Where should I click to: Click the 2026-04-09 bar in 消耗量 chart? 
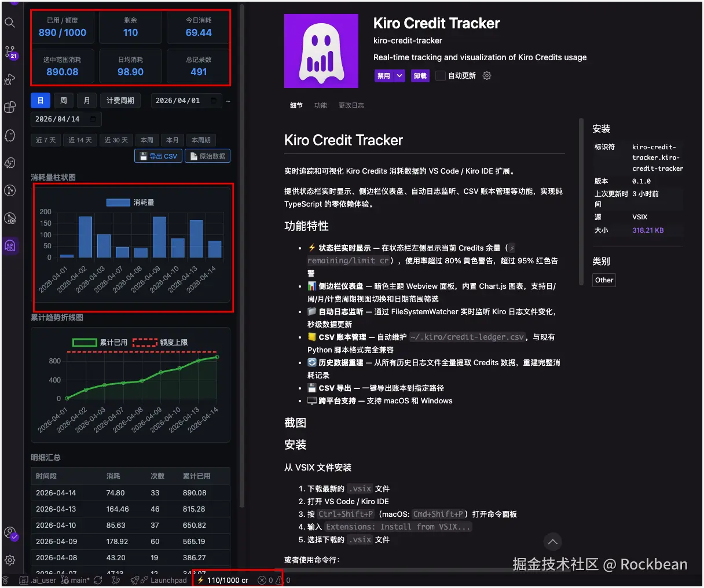pyautogui.click(x=159, y=237)
